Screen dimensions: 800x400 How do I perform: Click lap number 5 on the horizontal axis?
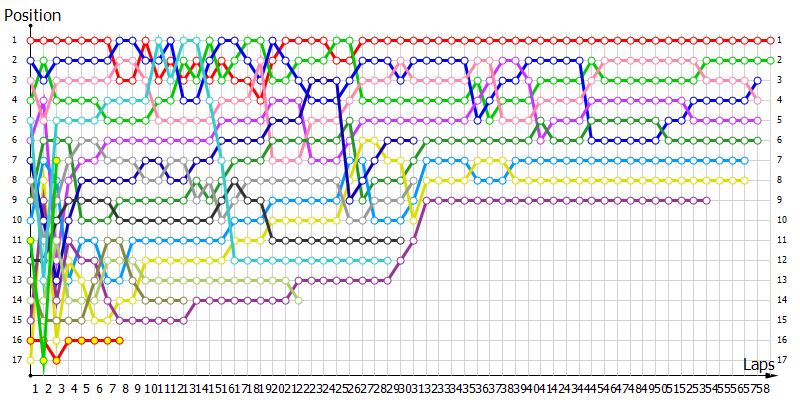point(87,387)
